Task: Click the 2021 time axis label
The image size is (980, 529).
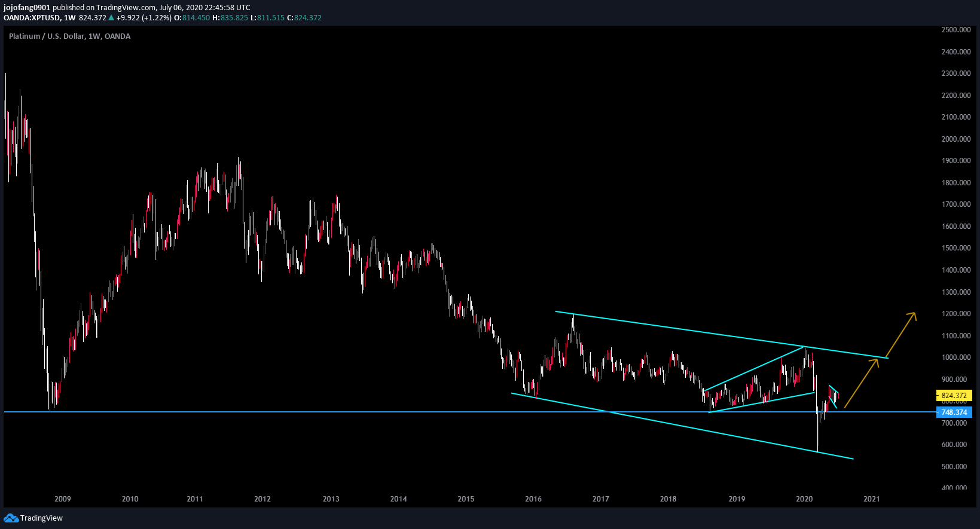Action: (872, 499)
